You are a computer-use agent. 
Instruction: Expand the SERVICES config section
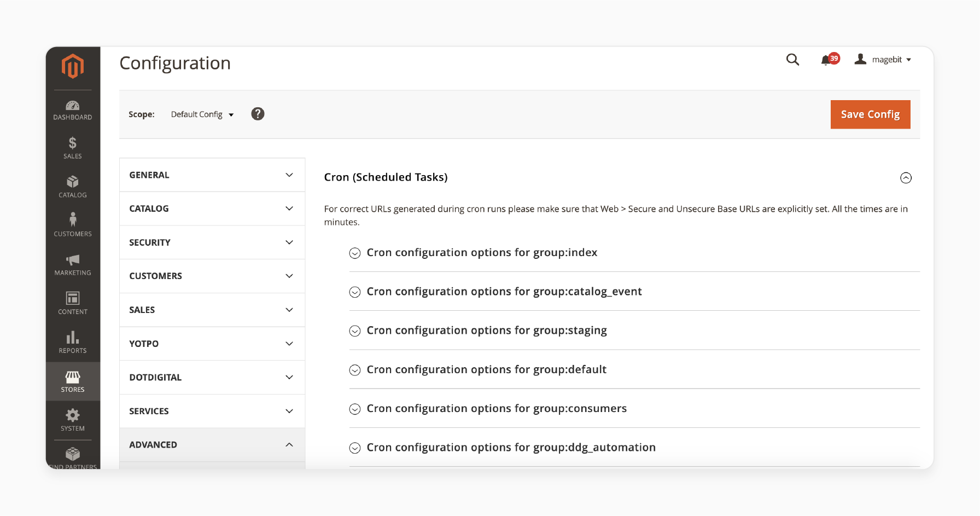point(212,411)
